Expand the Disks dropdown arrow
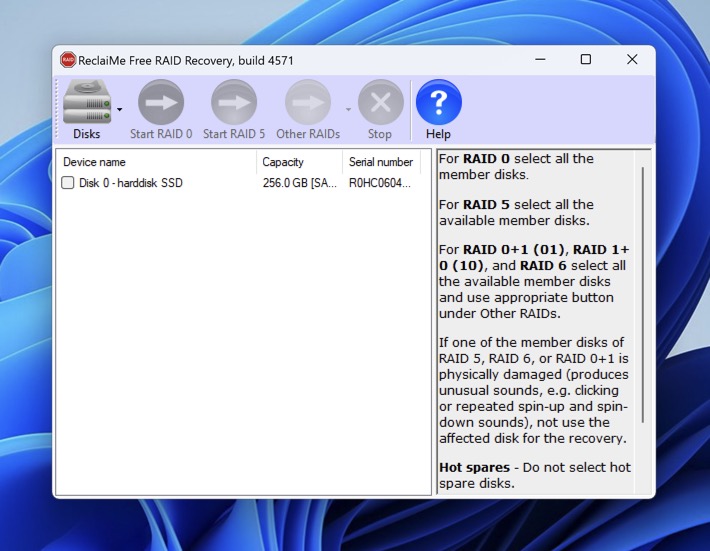The height and width of the screenshot is (551, 710). (x=120, y=109)
